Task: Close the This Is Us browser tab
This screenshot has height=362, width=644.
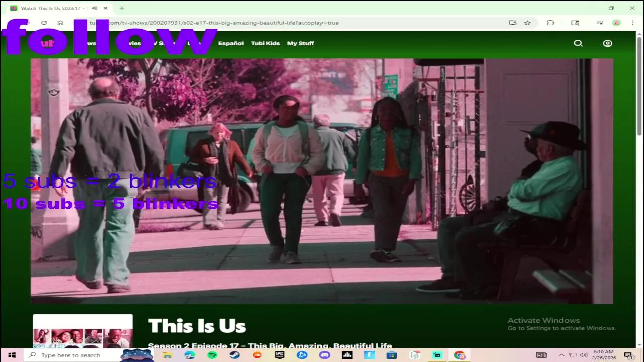Action: (x=106, y=8)
